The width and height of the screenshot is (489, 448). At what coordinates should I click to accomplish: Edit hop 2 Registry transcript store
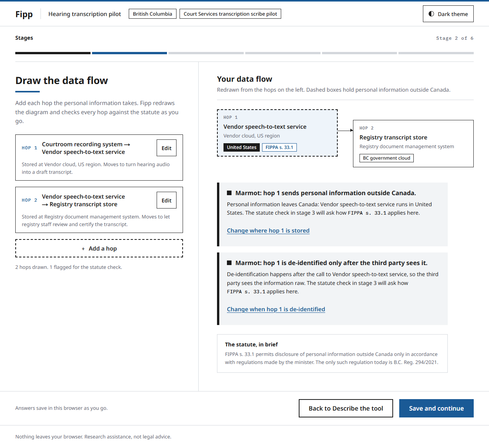coord(167,201)
